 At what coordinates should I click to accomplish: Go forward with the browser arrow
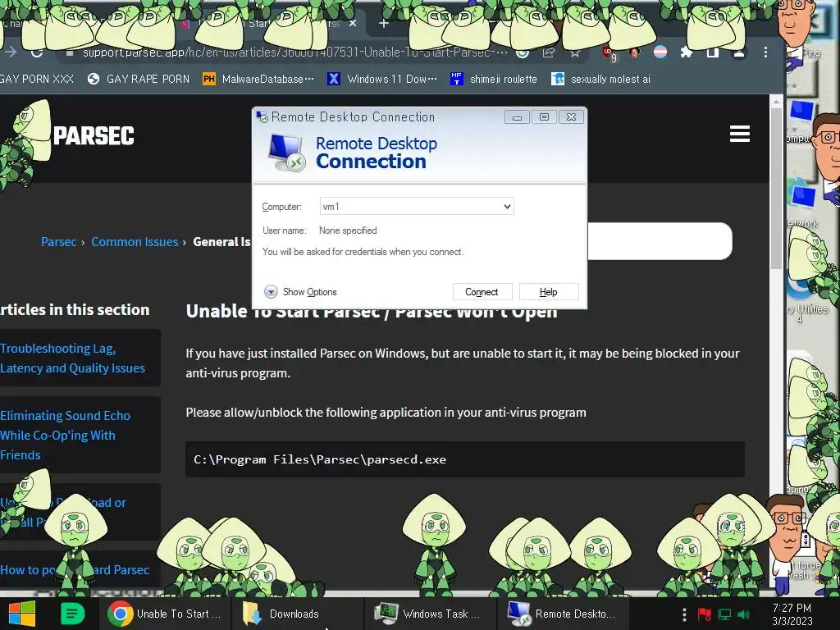tap(11, 52)
